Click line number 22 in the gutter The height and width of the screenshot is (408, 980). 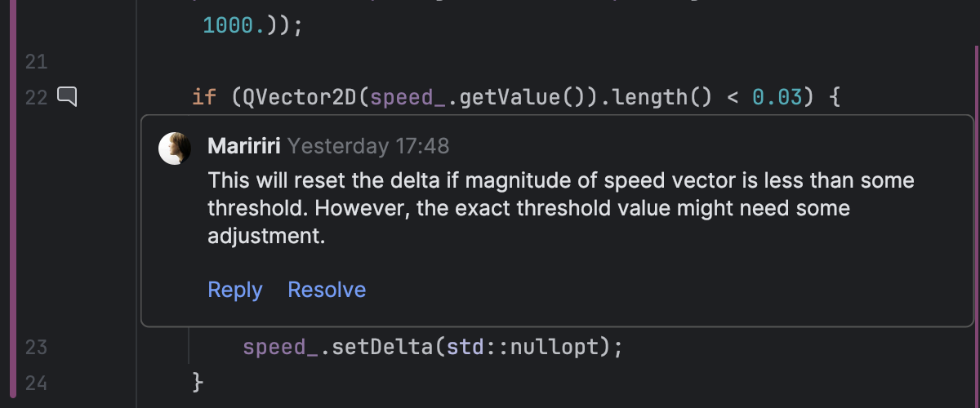coord(37,98)
